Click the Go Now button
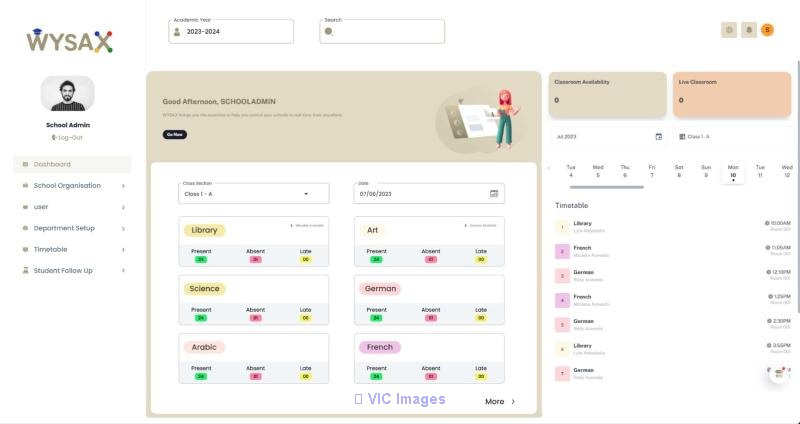Screen dimensions: 800x424 click(174, 135)
